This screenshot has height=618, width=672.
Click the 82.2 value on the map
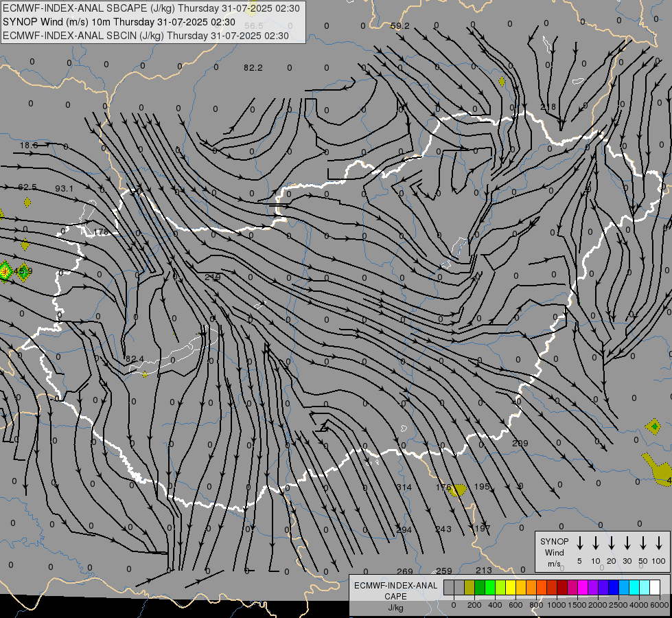click(x=253, y=68)
